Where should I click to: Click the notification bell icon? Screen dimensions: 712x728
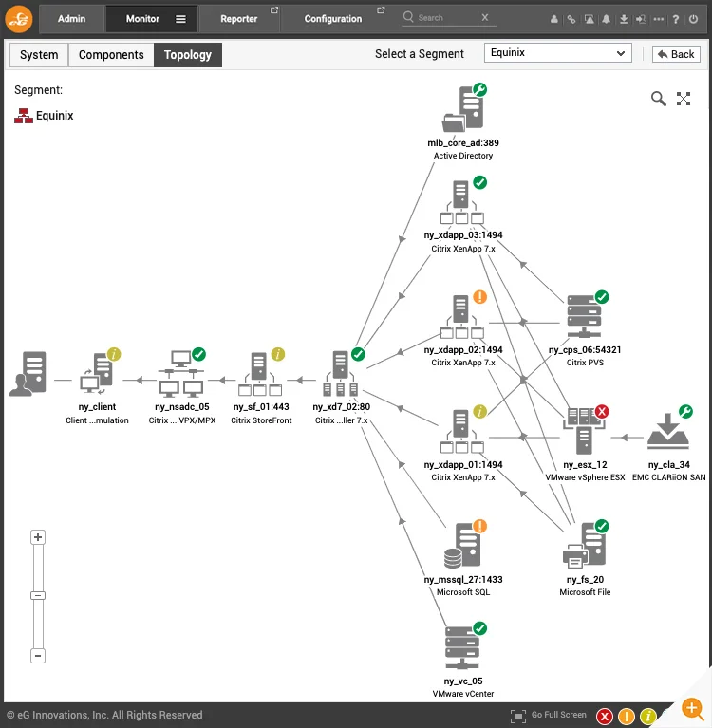point(606,19)
